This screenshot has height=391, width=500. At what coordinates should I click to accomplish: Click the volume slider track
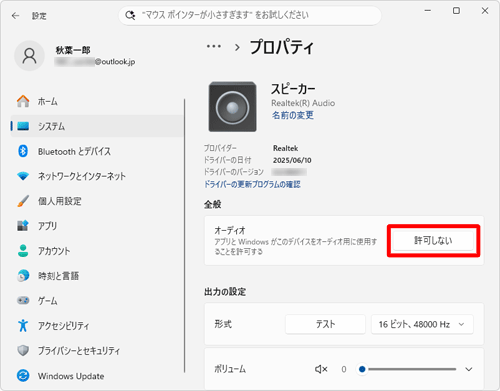pyautogui.click(x=411, y=369)
